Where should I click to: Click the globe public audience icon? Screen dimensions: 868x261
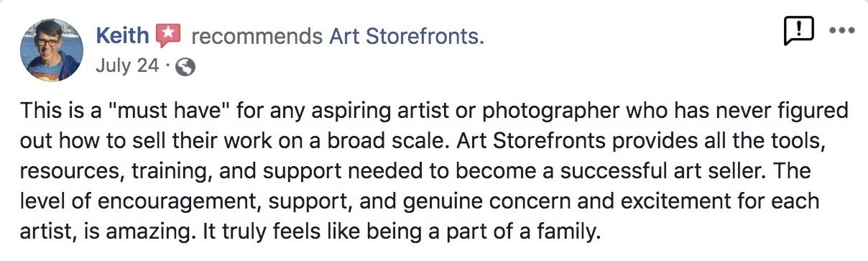pos(185,67)
